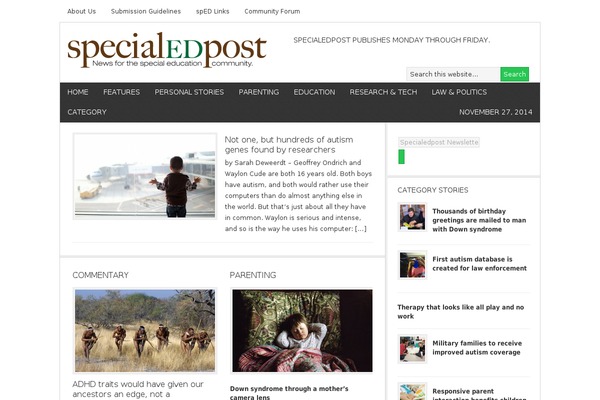600x400 pixels.
Task: Open the Personal Stories menu
Action: tap(189, 92)
